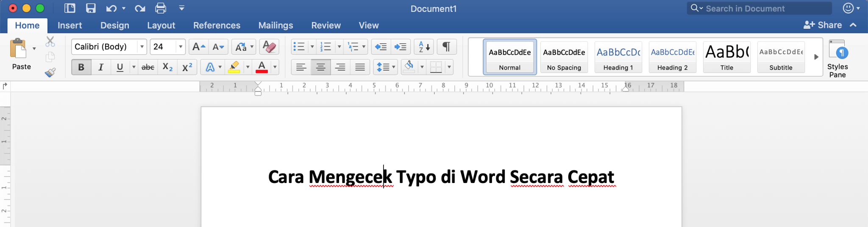Show or hide paragraph marks
868x227 pixels.
(446, 47)
